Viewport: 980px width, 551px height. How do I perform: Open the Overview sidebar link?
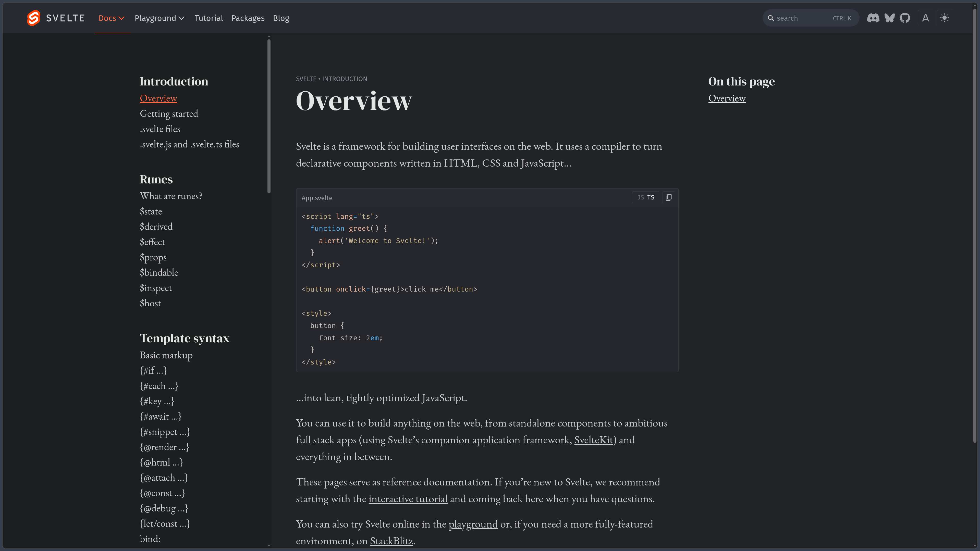pos(158,98)
